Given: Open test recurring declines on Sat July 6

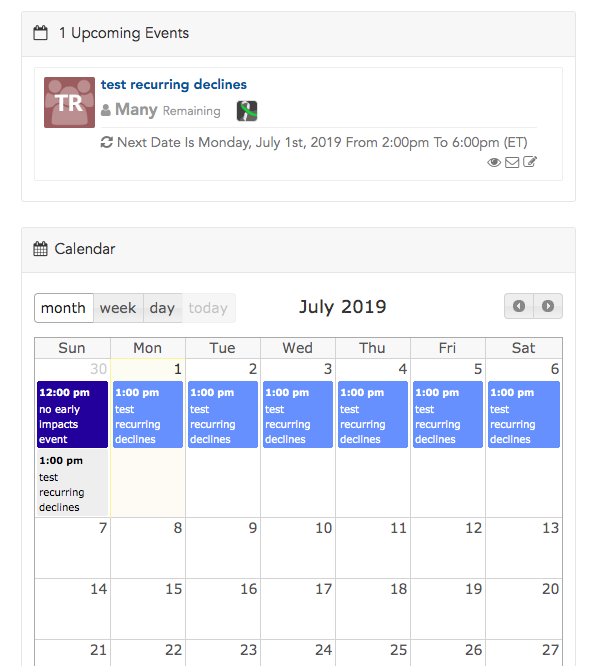Looking at the screenshot, I should pos(524,415).
